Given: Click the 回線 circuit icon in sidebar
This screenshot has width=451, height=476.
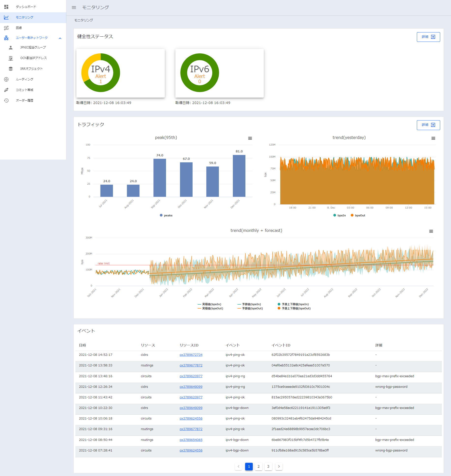Looking at the screenshot, I should coord(6,28).
